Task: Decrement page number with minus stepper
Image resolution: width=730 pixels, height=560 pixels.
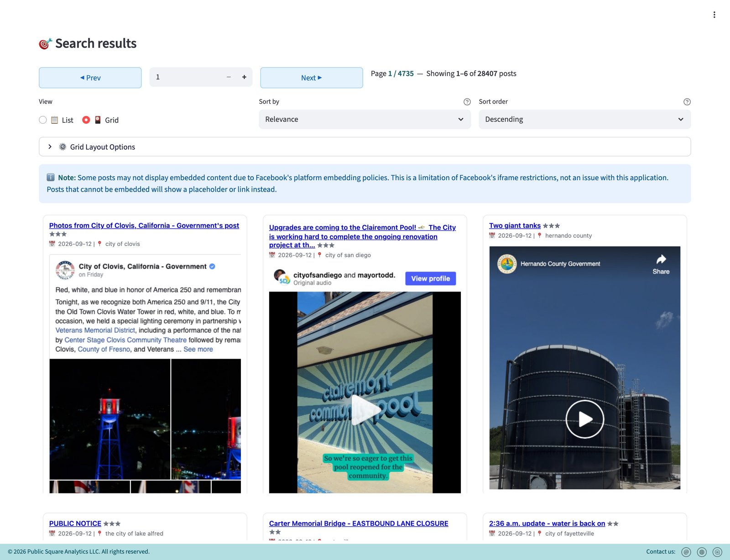Action: [229, 77]
